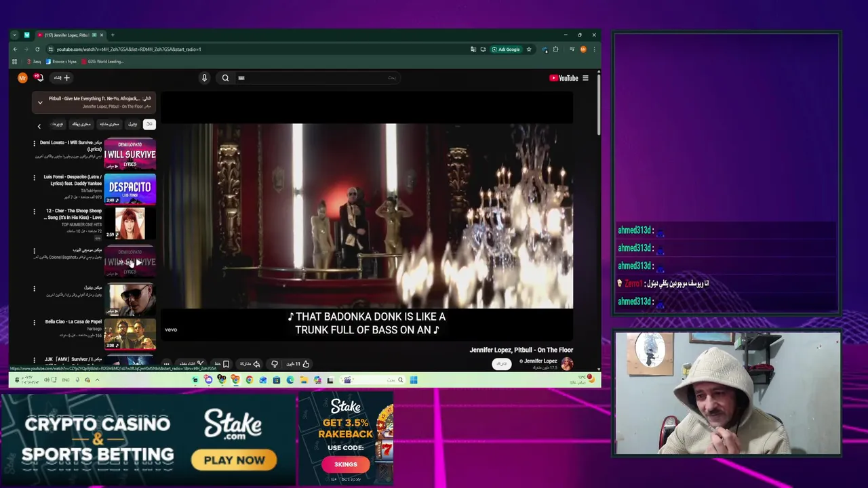Open a new Chrome tab with plus
Image resolution: width=868 pixels, height=488 pixels.
pos(113,35)
